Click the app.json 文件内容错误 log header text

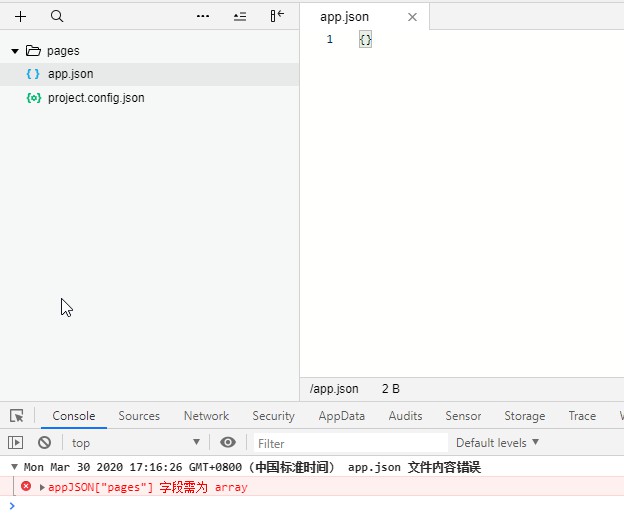coord(414,467)
